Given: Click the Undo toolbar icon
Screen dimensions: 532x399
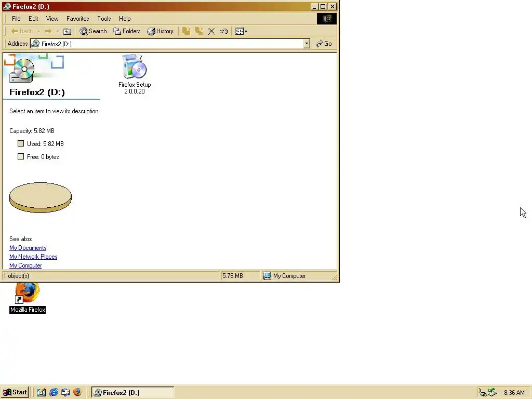Looking at the screenshot, I should 223,31.
